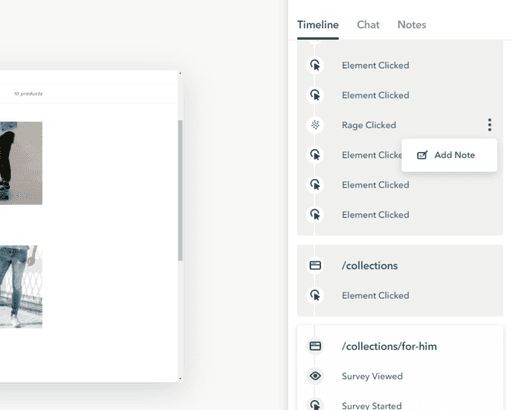
Task: Choose Add Note from the popup menu
Action: (x=449, y=155)
